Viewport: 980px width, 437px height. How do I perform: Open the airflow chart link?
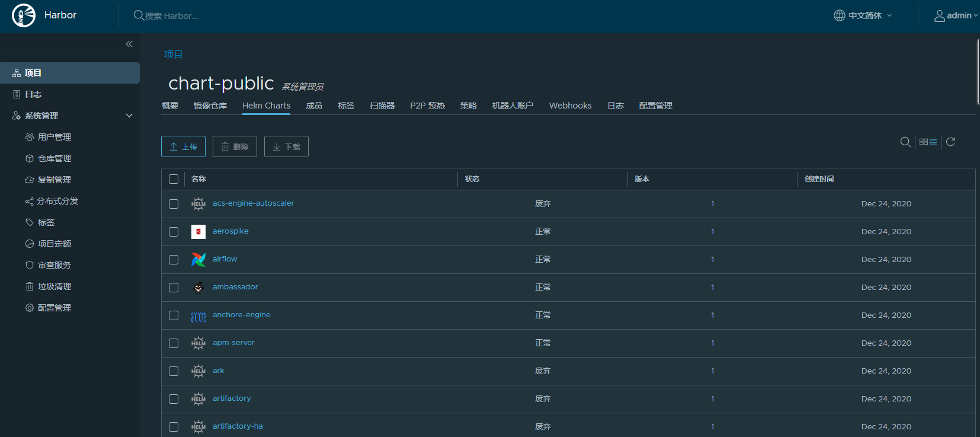[225, 259]
